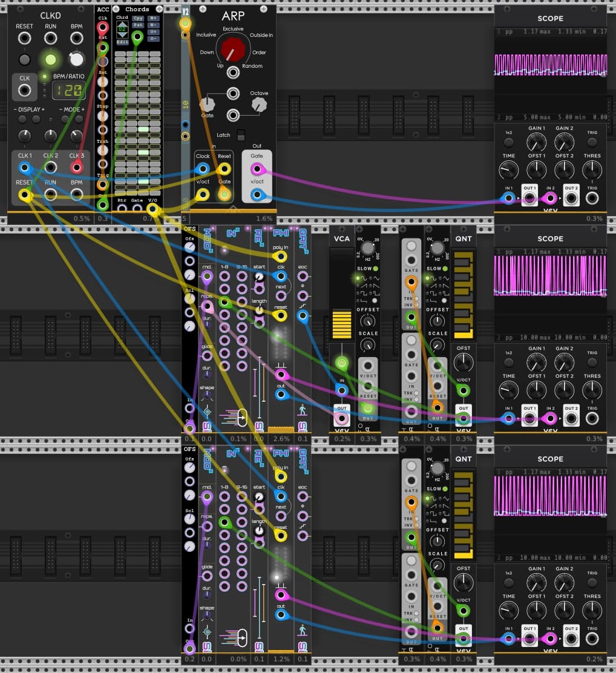Click the top SCOPE's GAIN 1 knob

536,143
